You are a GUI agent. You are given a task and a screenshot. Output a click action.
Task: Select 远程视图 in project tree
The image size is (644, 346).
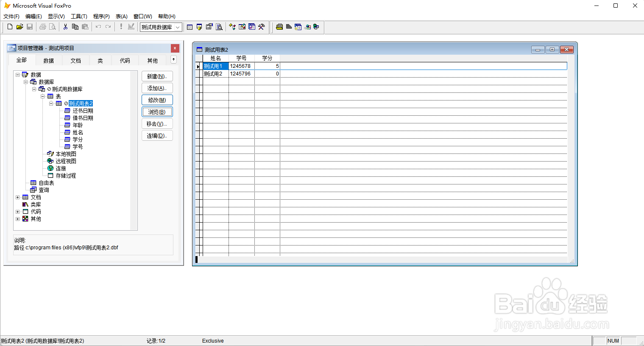point(66,161)
